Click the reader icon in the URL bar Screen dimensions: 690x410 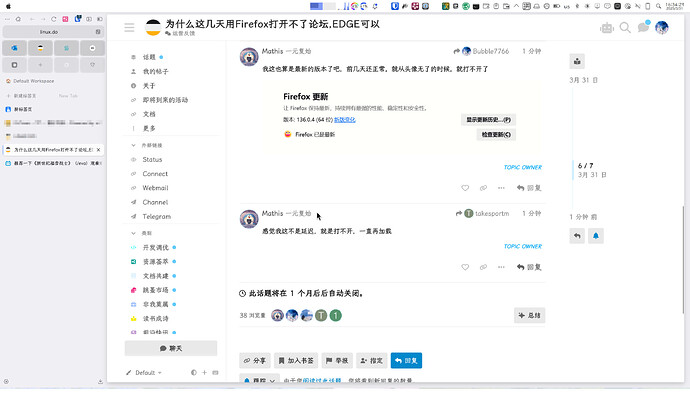coord(98,32)
